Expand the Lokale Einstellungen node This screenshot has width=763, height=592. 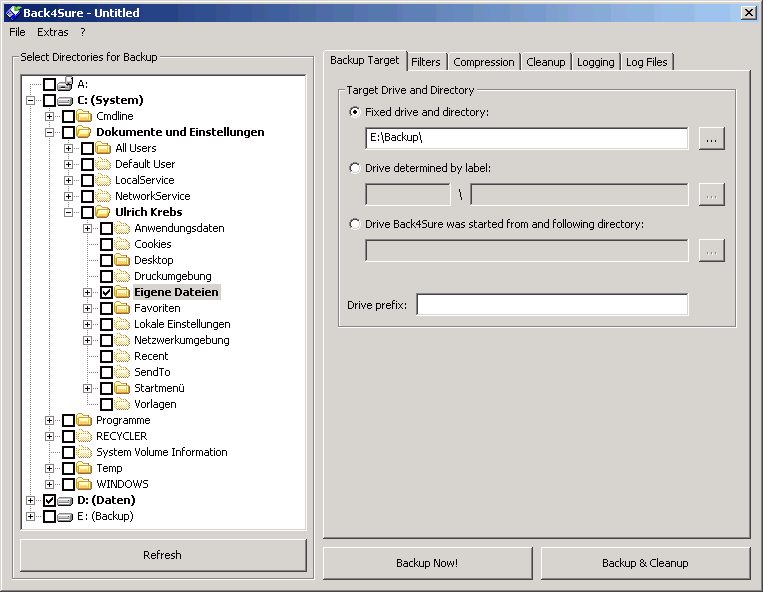87,324
